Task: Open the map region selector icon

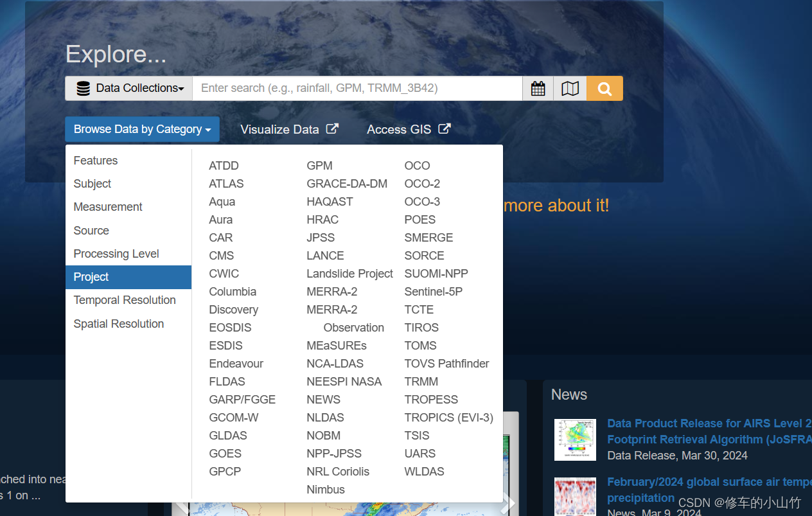Action: (570, 89)
